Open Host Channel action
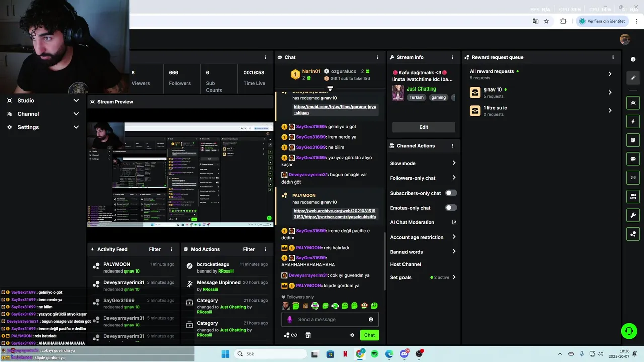 (x=406, y=264)
